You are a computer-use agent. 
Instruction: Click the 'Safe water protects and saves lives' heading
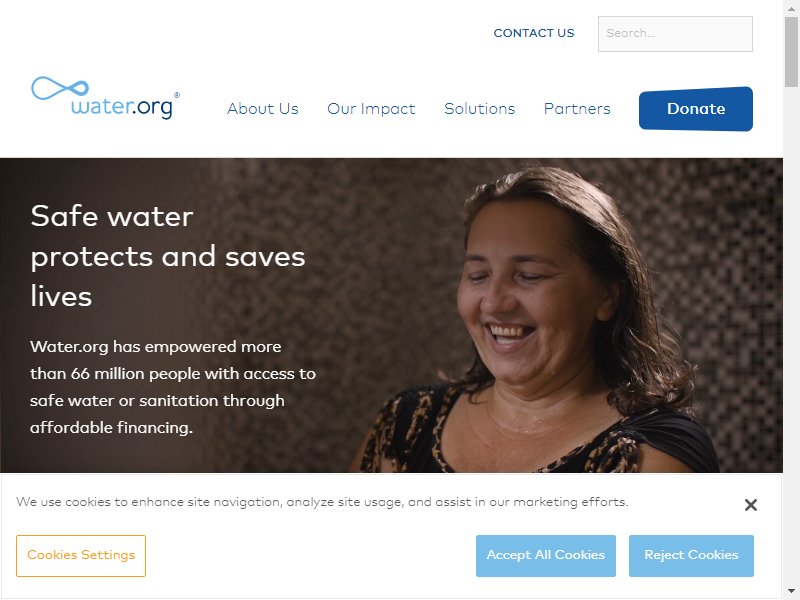click(x=168, y=256)
